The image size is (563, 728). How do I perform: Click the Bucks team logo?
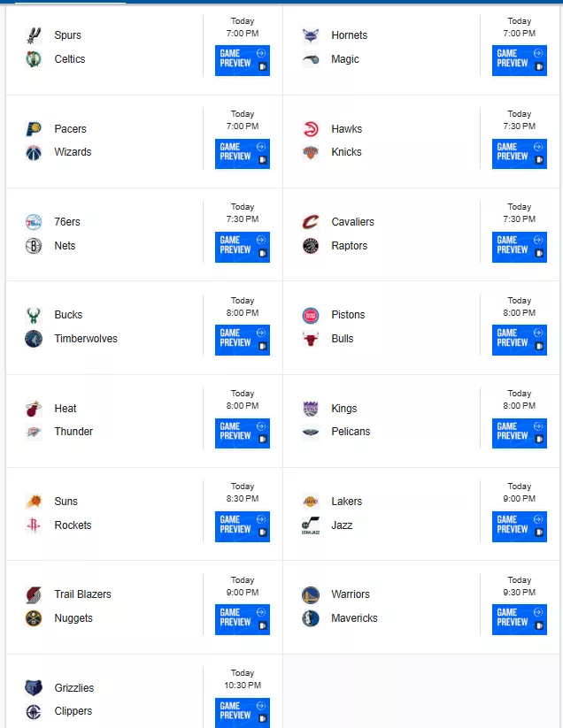click(34, 315)
